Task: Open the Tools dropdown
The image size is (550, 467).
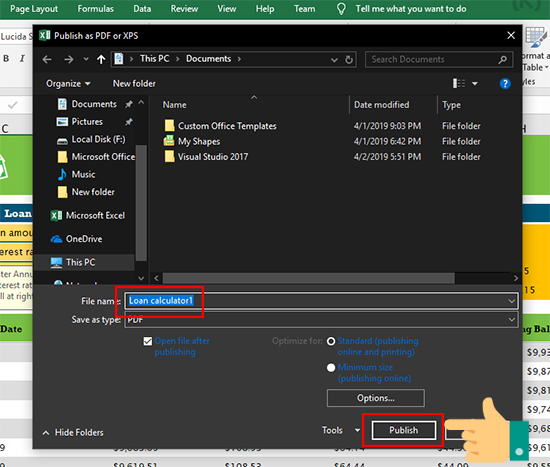Action: [x=341, y=430]
